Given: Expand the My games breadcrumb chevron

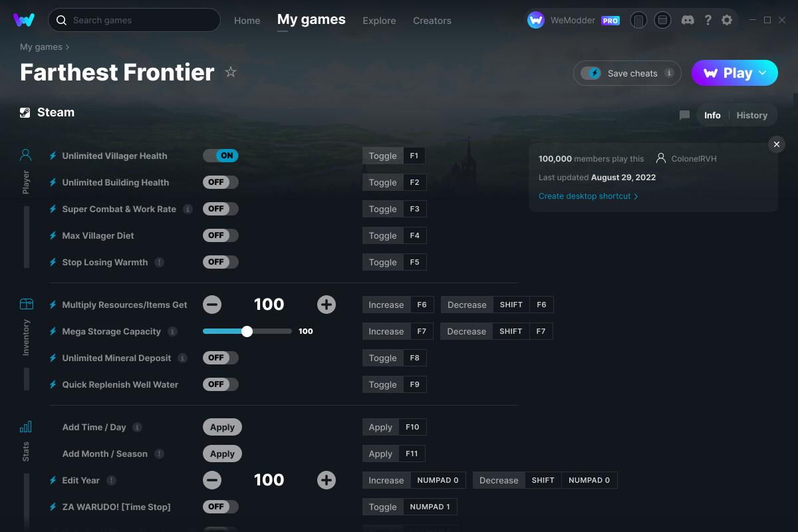Looking at the screenshot, I should 67,47.
